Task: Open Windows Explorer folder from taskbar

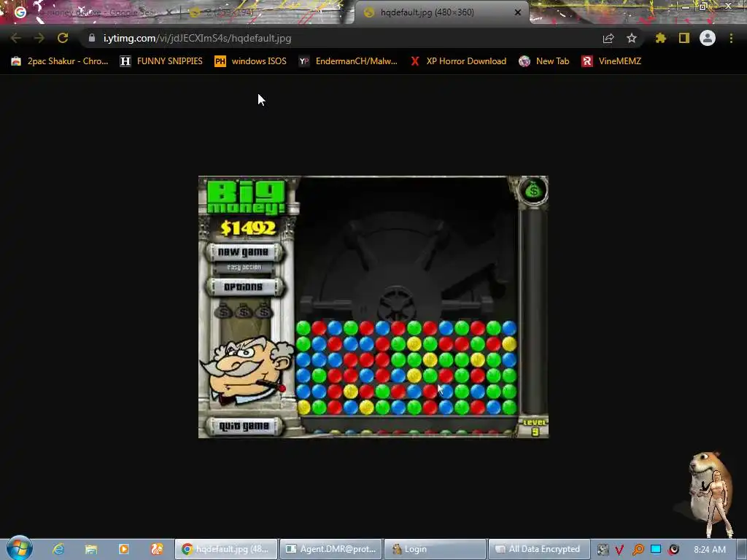Action: (x=91, y=549)
